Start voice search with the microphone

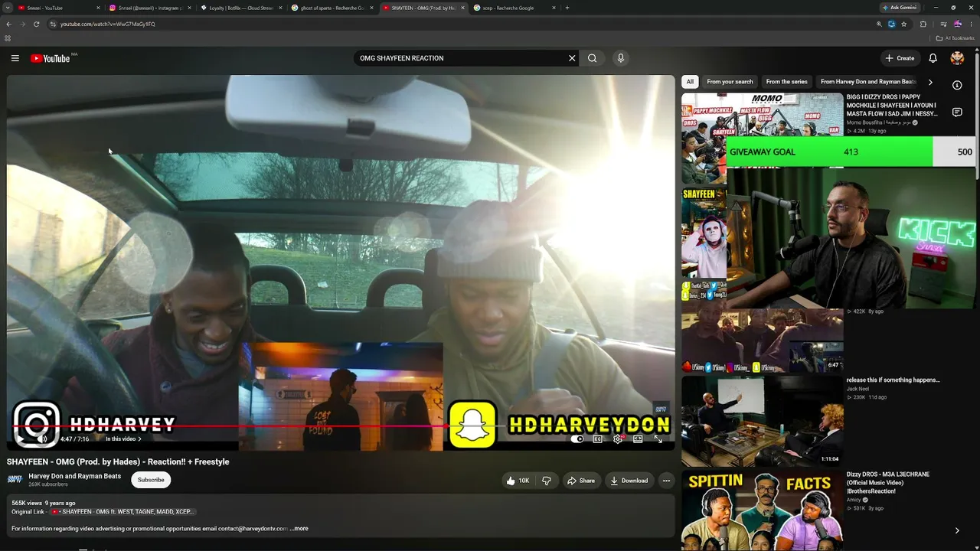(621, 58)
